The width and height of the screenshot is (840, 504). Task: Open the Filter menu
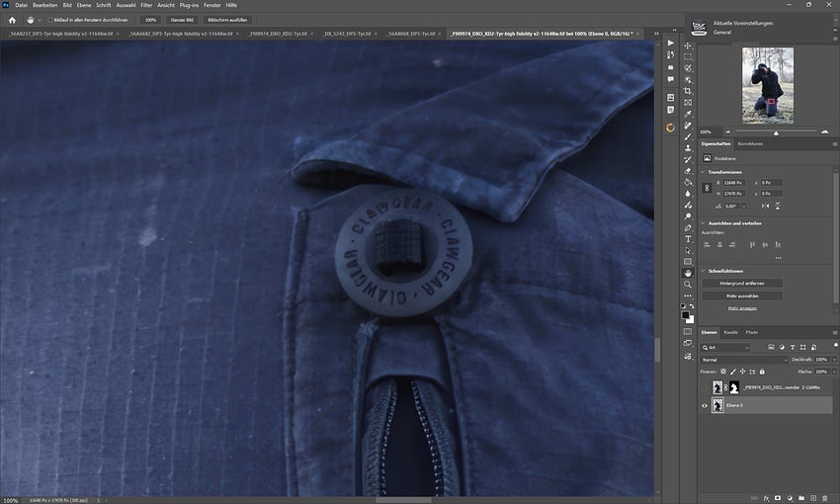click(x=146, y=5)
